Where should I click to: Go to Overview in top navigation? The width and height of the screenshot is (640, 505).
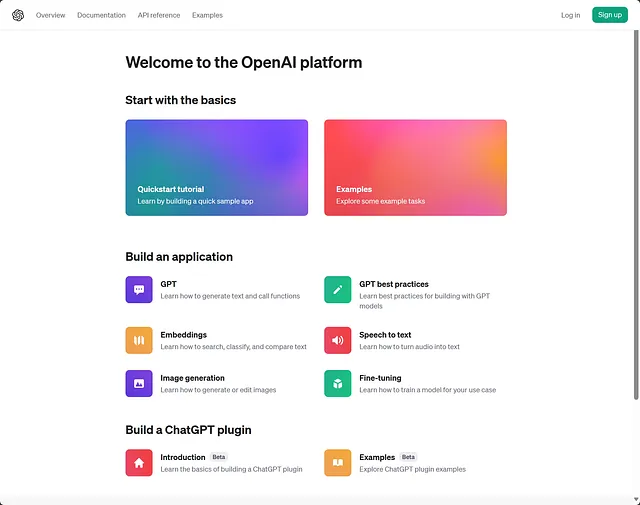pos(51,15)
